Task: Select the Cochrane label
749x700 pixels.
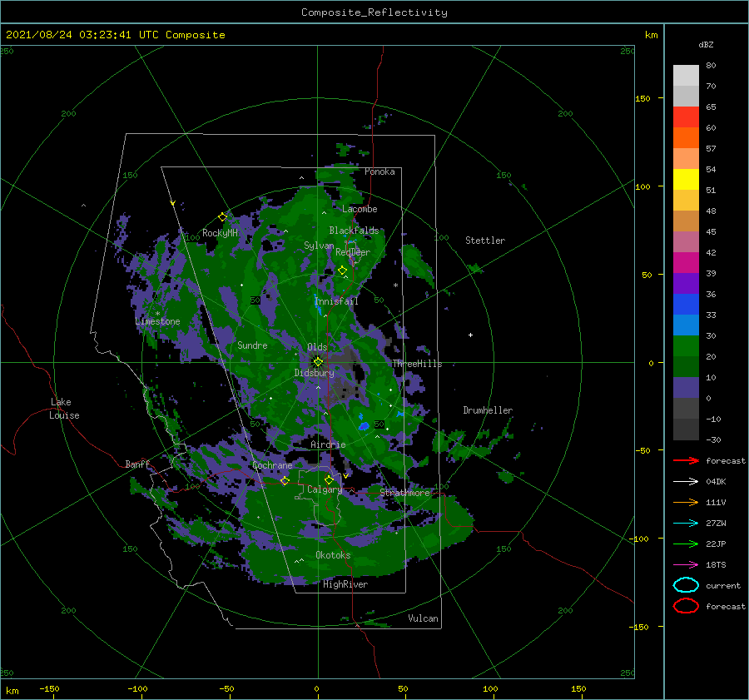Action: coord(272,465)
